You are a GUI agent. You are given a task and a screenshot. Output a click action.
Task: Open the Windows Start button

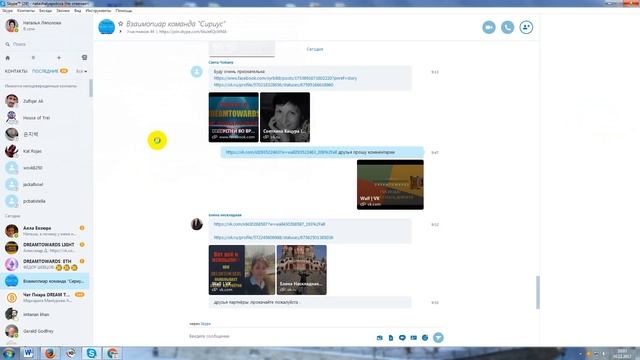coord(9,353)
